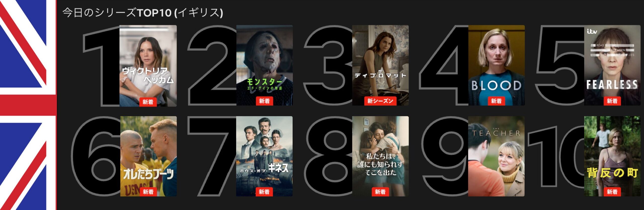The image size is (644, 210).
Task: Click the BLOOD series poster
Action: [496, 65]
